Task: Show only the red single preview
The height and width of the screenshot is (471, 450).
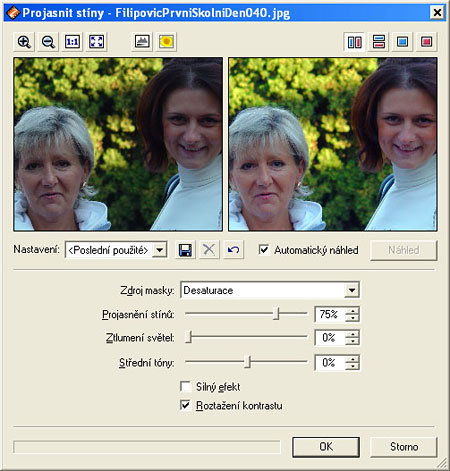Action: (426, 42)
